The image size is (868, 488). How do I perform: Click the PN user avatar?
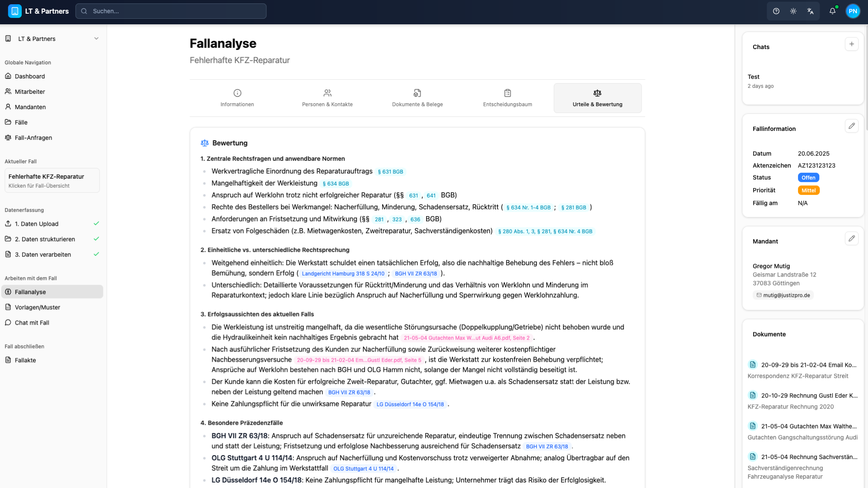853,12
